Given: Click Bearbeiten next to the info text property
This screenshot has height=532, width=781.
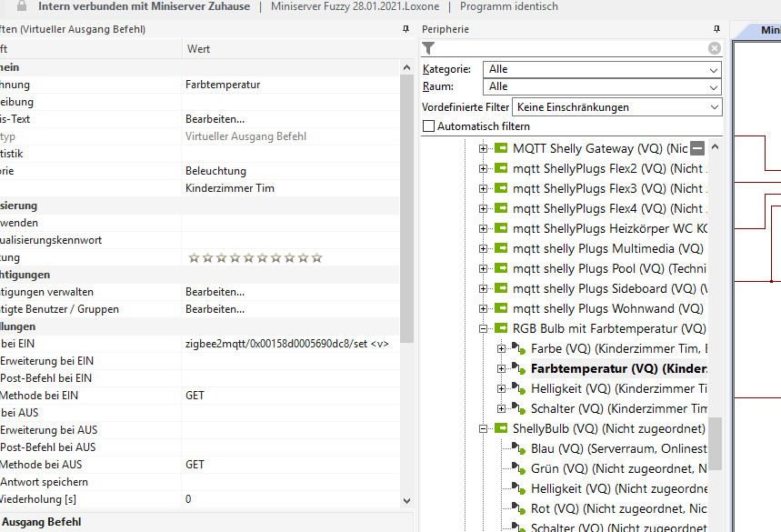Looking at the screenshot, I should [x=215, y=119].
